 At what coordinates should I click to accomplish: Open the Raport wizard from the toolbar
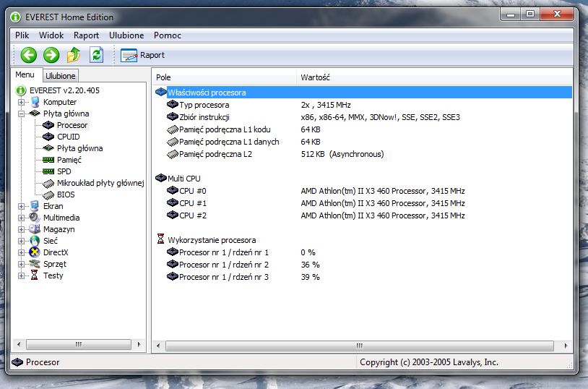[142, 55]
